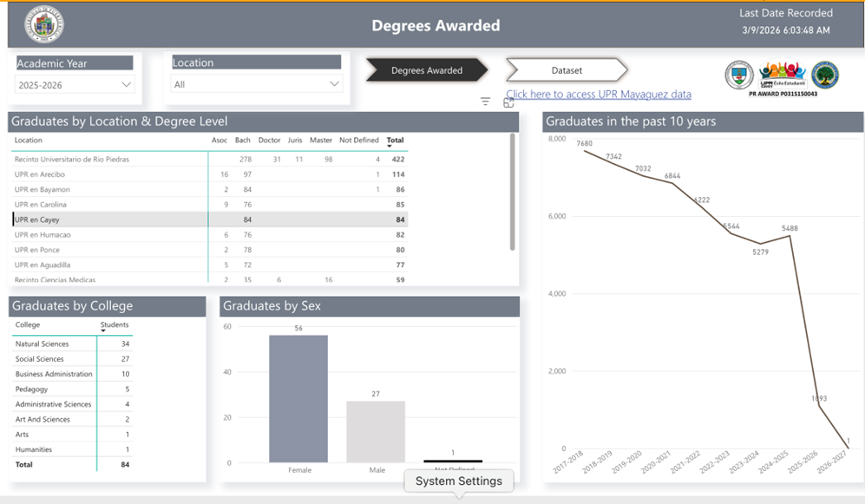Open focus mode using the pop-out icon

coord(510,101)
